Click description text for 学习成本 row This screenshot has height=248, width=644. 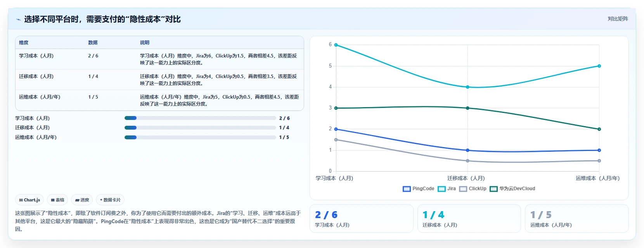pos(218,59)
